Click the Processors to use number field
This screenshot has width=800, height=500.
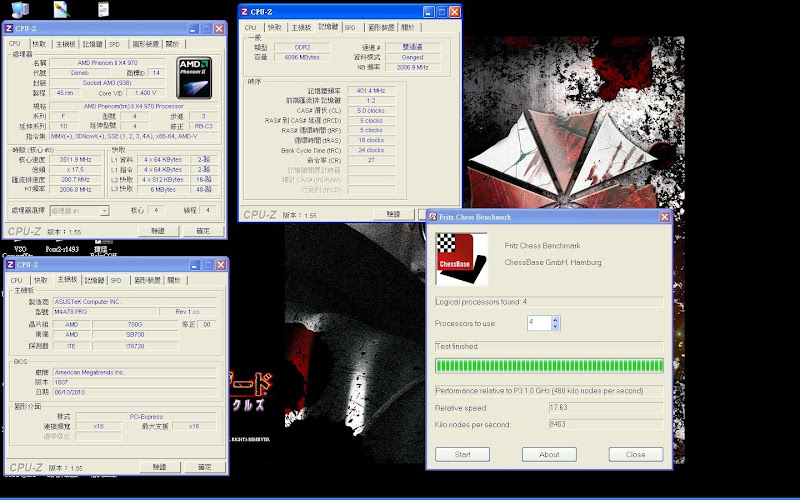point(539,323)
